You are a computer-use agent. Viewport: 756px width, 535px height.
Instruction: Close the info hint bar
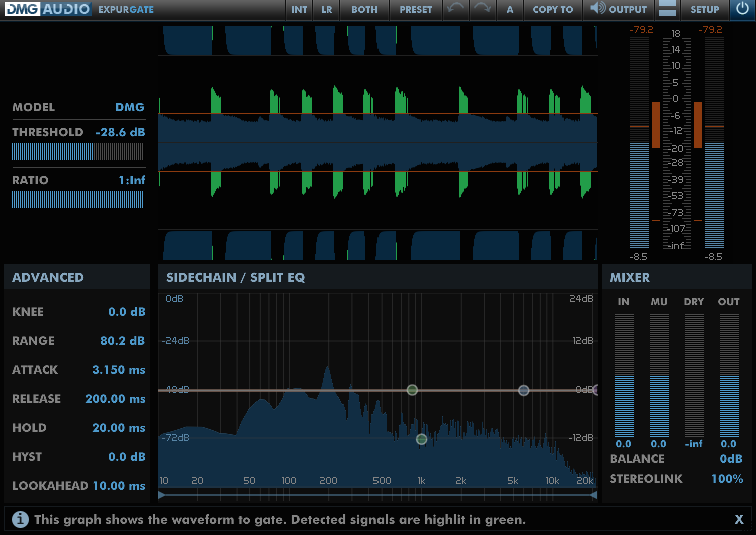point(739,520)
